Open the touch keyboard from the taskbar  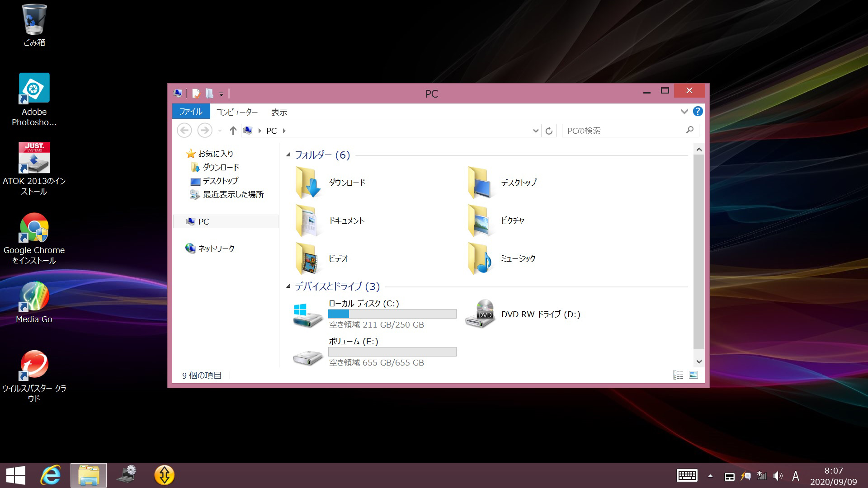[x=687, y=476]
